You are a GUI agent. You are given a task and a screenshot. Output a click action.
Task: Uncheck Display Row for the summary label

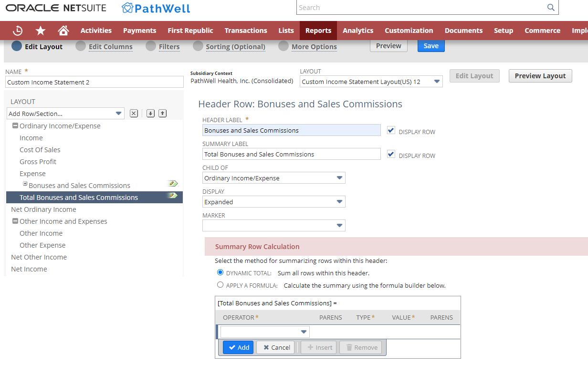[391, 154]
